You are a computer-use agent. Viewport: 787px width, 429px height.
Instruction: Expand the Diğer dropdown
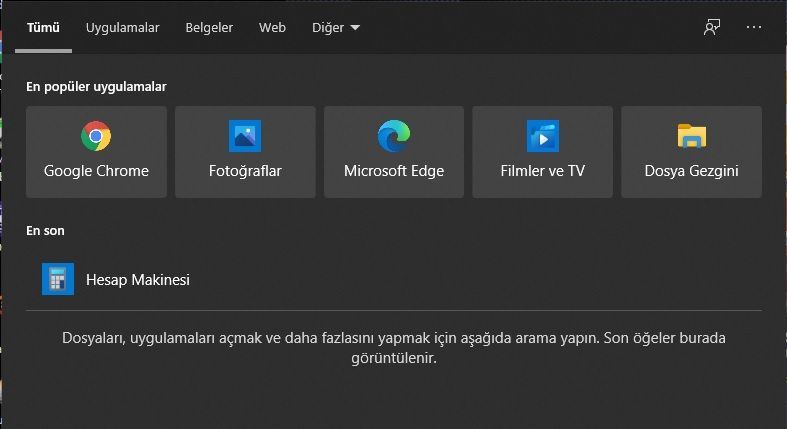(x=336, y=27)
